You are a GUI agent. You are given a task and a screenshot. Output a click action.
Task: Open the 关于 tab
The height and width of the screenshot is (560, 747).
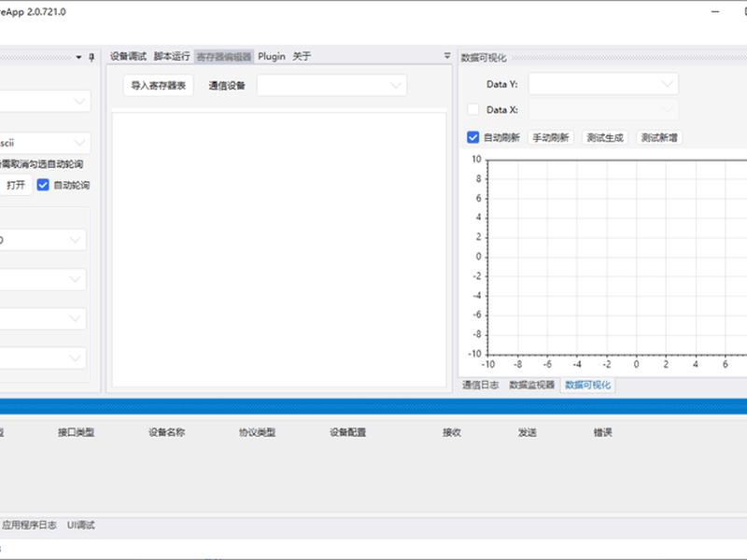tap(302, 56)
